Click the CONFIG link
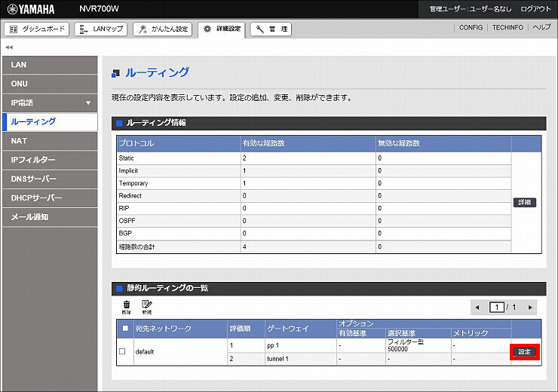The width and height of the screenshot is (558, 392). tap(471, 27)
